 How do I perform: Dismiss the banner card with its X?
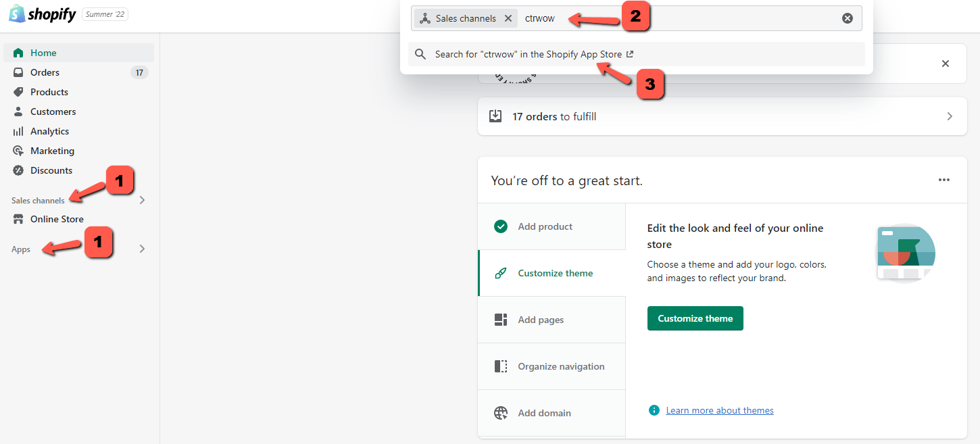946,64
